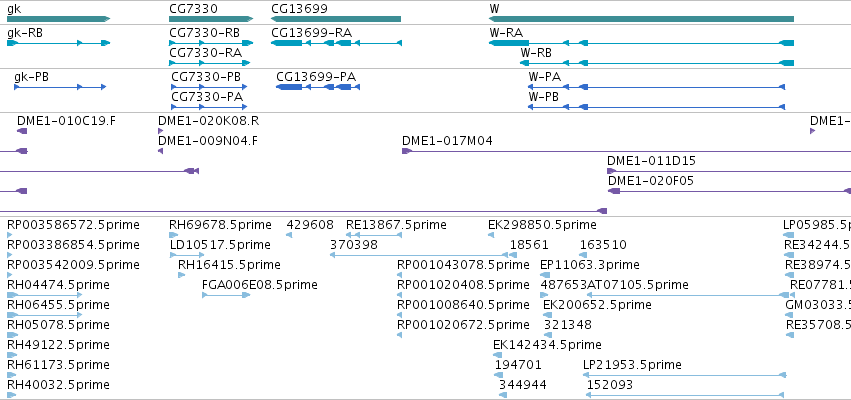
Task: Select the DME1-017M04 clone label
Action: [447, 141]
